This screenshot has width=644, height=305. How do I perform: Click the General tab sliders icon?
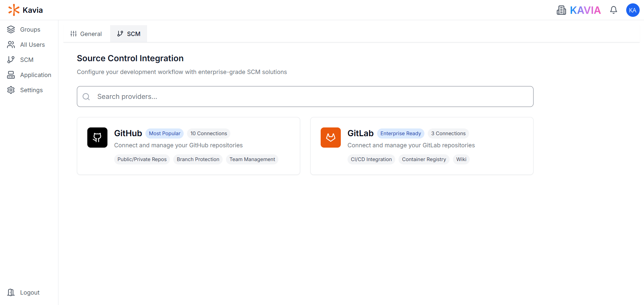click(x=74, y=34)
